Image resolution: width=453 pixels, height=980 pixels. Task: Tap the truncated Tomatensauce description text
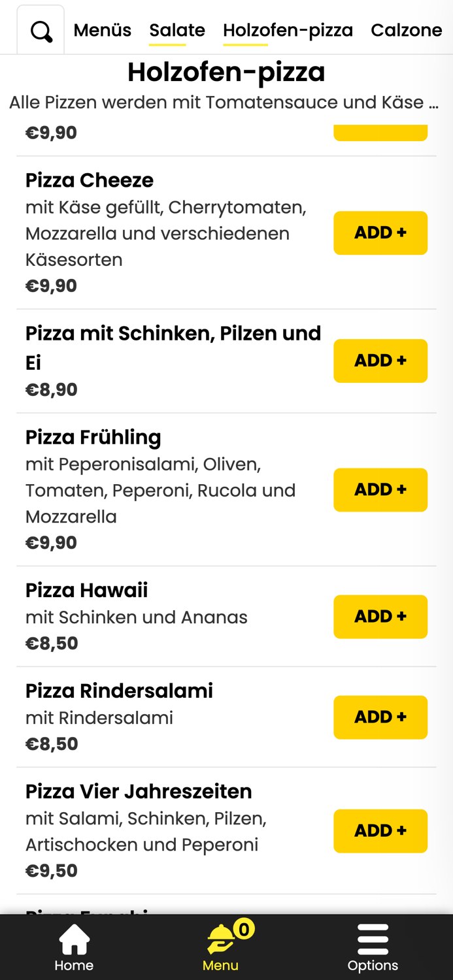226,102
